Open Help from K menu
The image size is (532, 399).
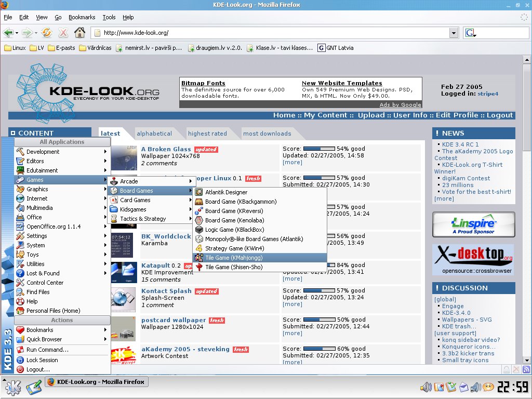tap(63, 301)
